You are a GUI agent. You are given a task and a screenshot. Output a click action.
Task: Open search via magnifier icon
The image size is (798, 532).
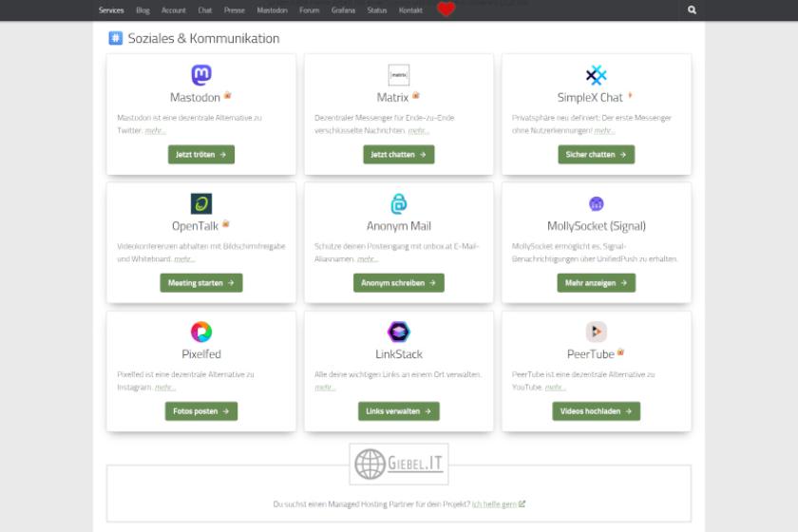[692, 9]
